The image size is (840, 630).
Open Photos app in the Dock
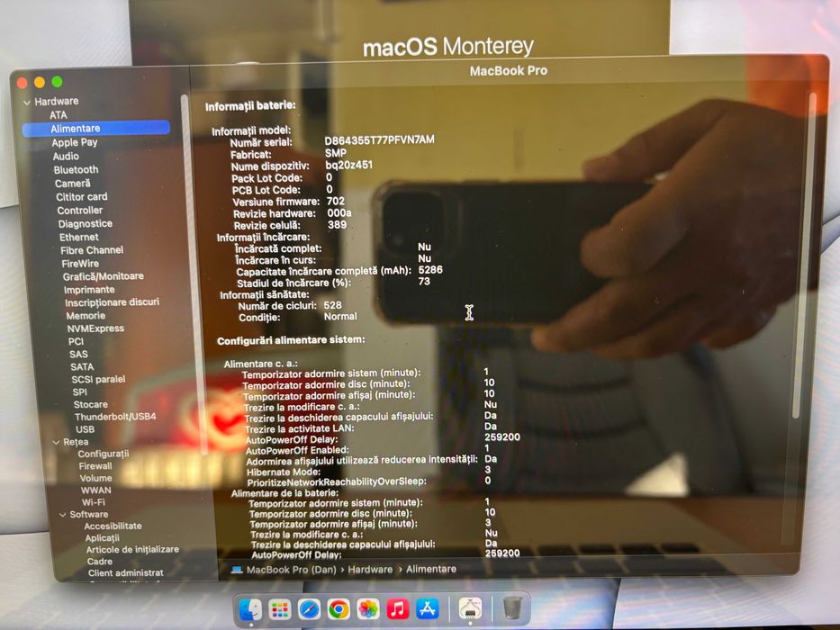point(368,609)
